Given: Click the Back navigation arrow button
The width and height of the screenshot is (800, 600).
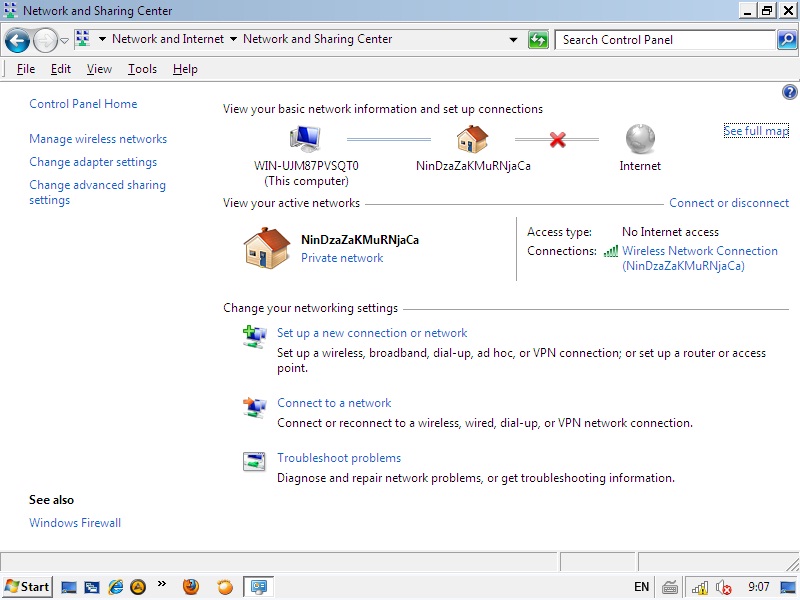Looking at the screenshot, I should coord(17,40).
